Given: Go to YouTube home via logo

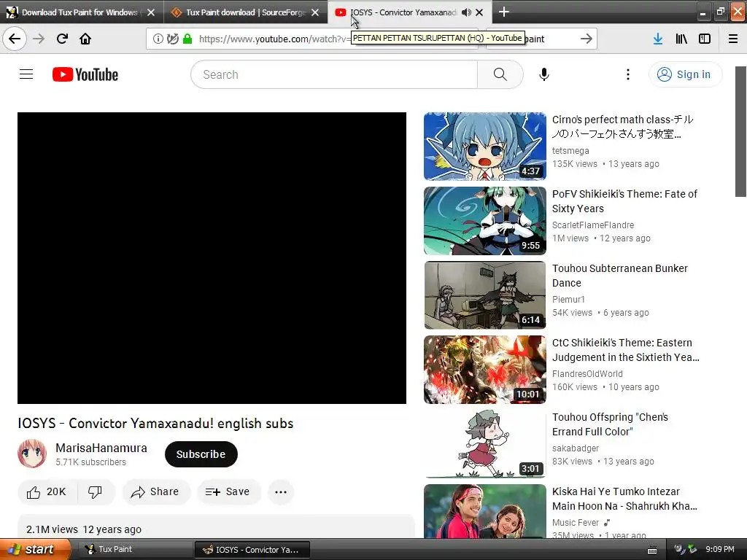Looking at the screenshot, I should tap(85, 74).
